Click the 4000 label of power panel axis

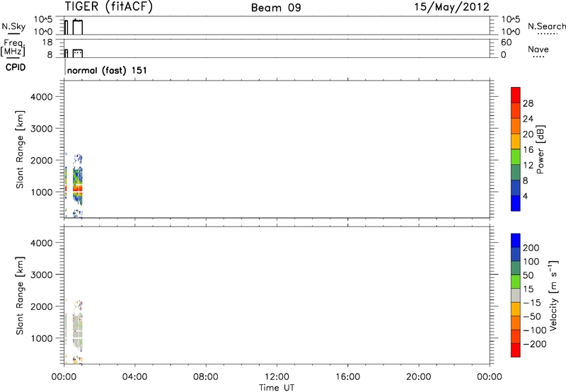(x=41, y=97)
